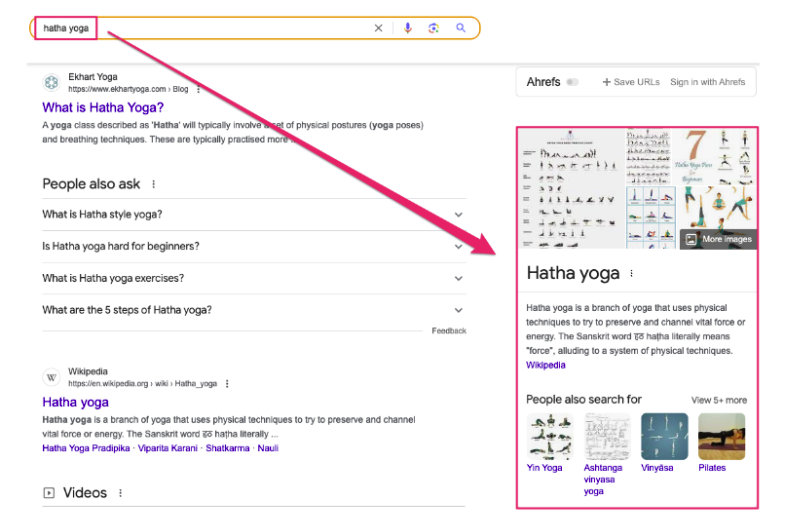Viewport: 794px width, 527px height.
Task: Open options menu beside Hatha yoga panel title
Action: pyautogui.click(x=631, y=274)
